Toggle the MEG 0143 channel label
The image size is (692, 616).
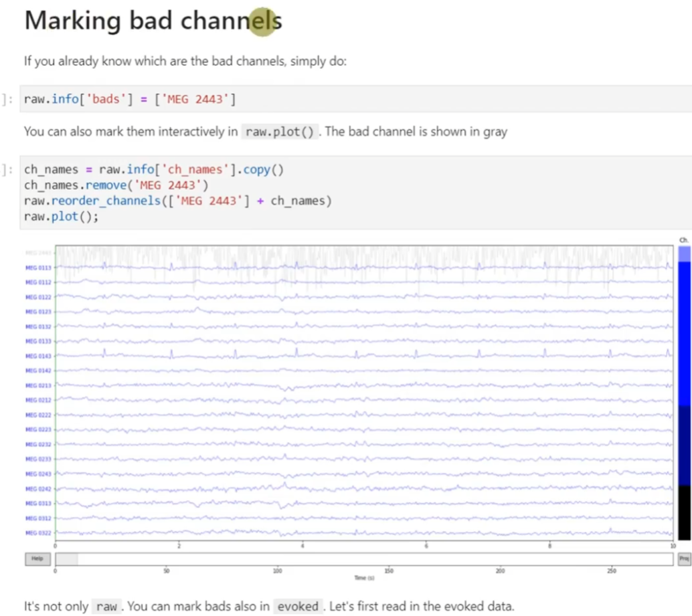38,356
